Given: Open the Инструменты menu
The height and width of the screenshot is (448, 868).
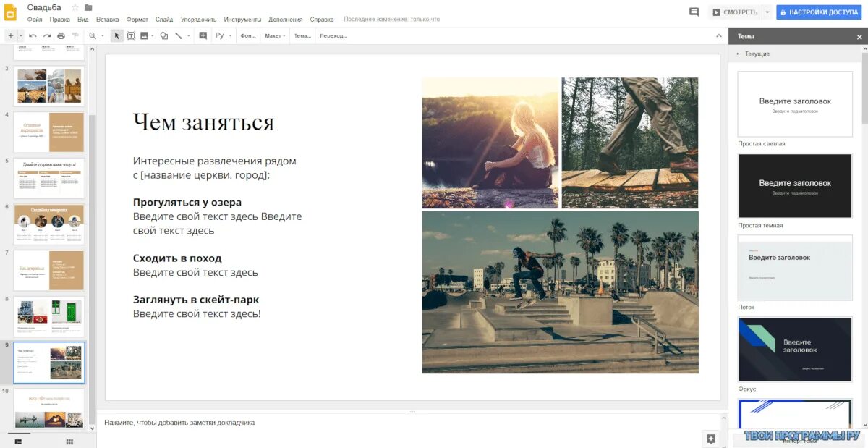Looking at the screenshot, I should [x=243, y=20].
